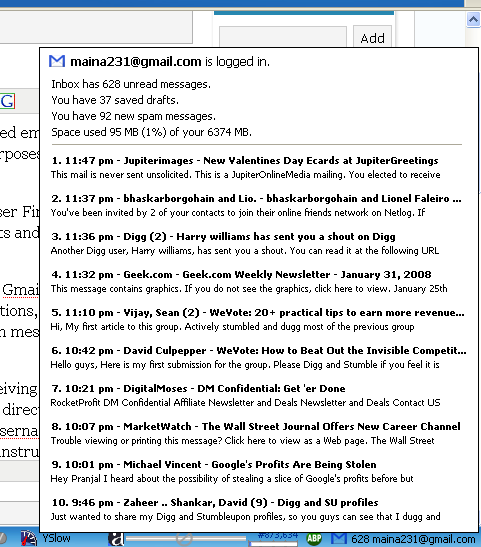Screen dimensions: 481x547
Task: Click Gmail envelope icon in status bar
Action: (x=338, y=539)
